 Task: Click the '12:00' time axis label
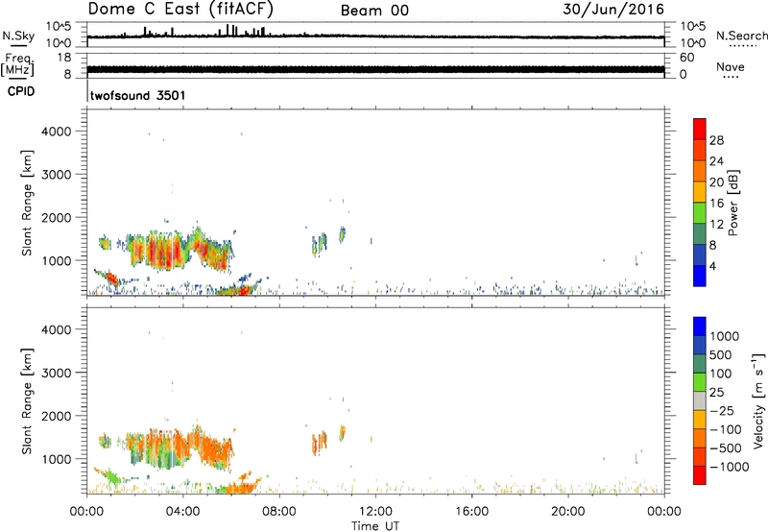(375, 512)
